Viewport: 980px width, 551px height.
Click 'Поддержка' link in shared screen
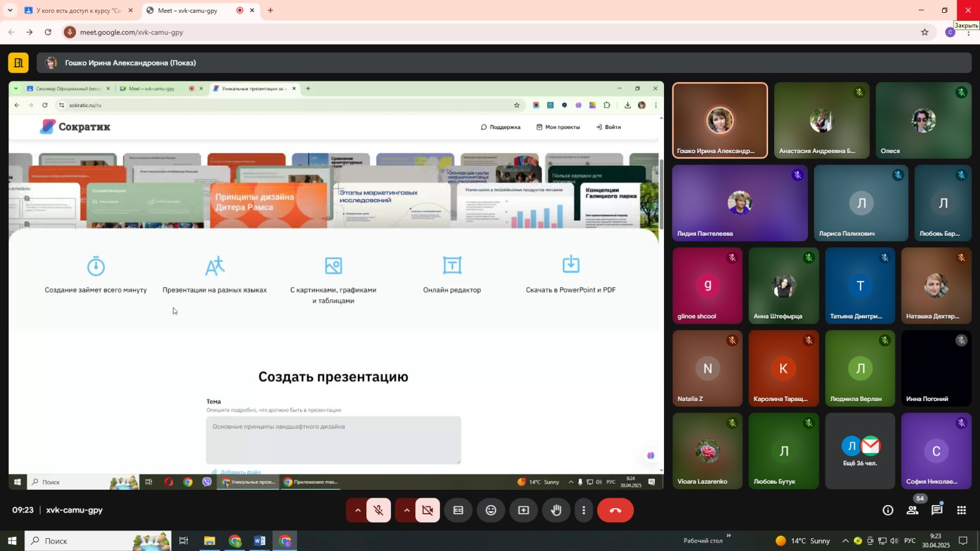tap(500, 127)
